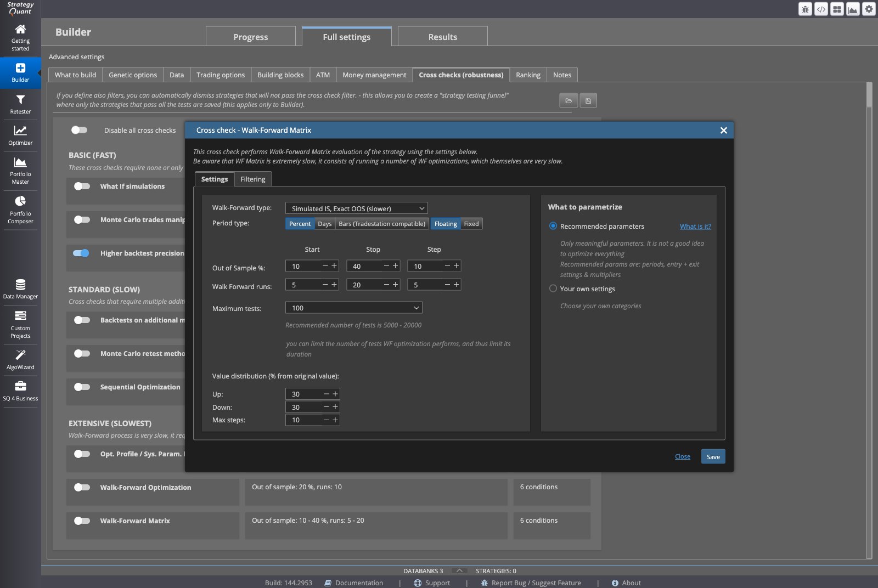Click the code editor icon in the top toolbar
Screen dimensions: 878x588
(x=821, y=9)
